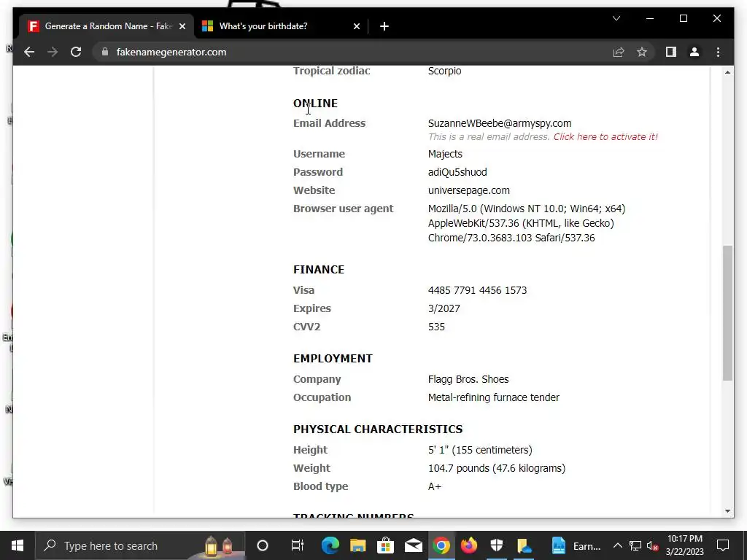Select the Visa number 4485 7791 4456 1573
The image size is (747, 560).
477,290
